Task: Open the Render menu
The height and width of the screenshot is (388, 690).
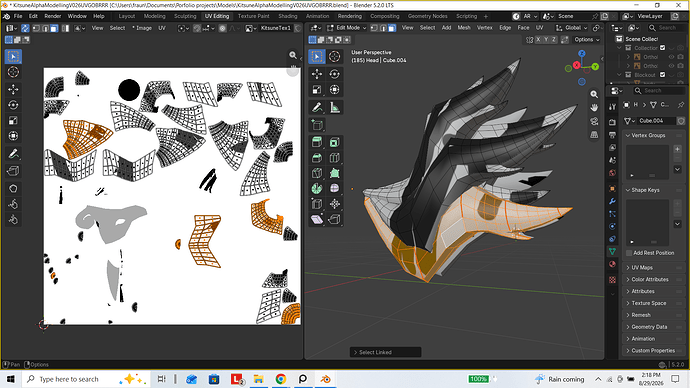Action: click(x=53, y=16)
